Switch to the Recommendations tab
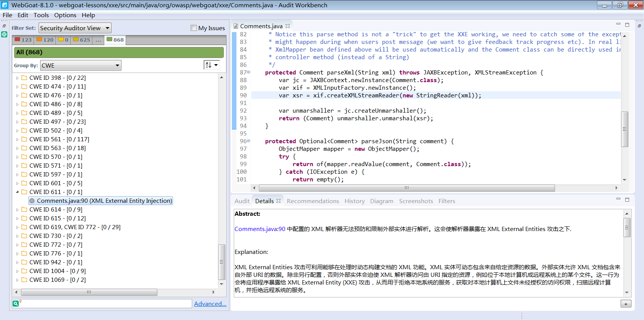The height and width of the screenshot is (320, 644). pyautogui.click(x=313, y=201)
